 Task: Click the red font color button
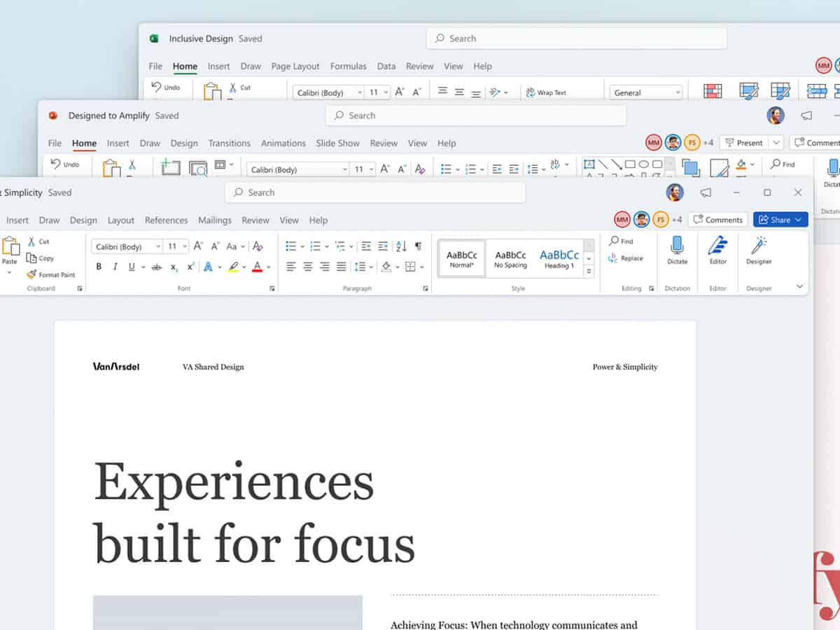click(257, 267)
